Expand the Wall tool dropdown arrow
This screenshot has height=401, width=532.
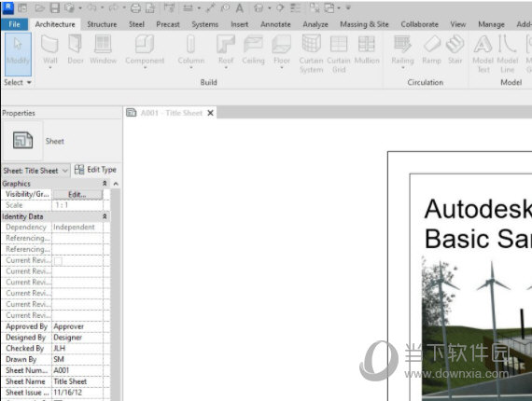click(49, 68)
